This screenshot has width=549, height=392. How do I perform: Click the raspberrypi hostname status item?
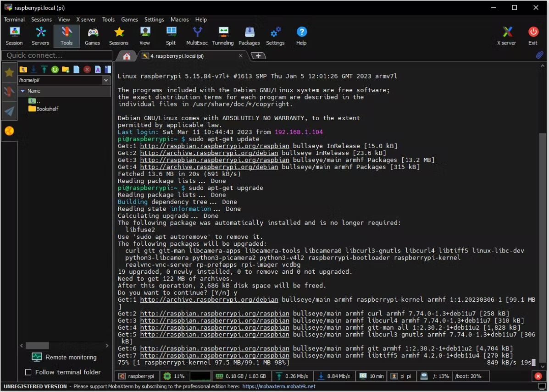pos(137,376)
